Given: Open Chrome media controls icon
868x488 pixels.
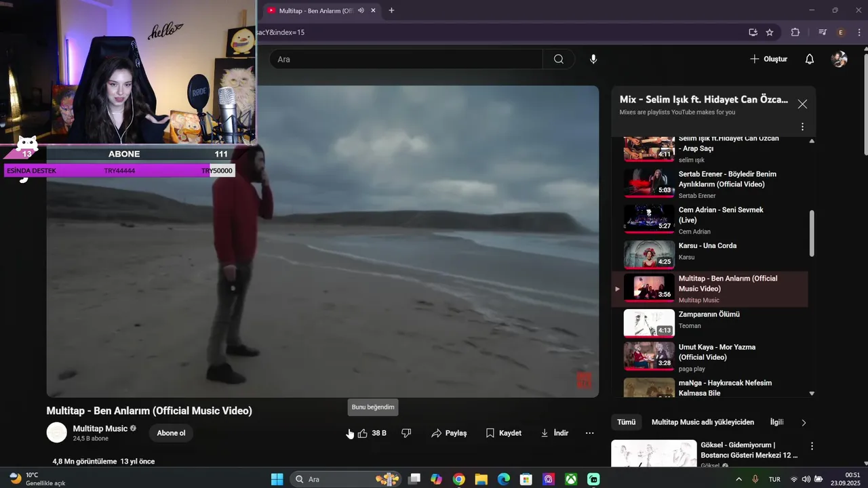Looking at the screenshot, I should coord(822,32).
